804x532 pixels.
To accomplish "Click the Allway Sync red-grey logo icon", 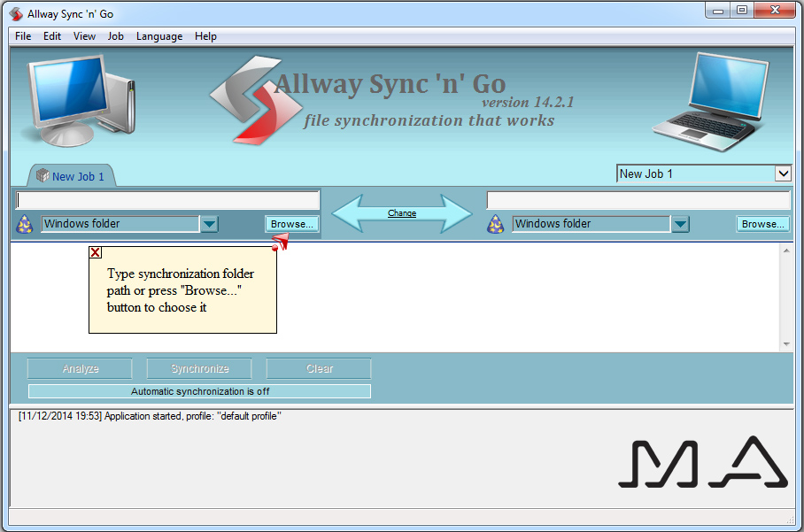I will [x=257, y=100].
